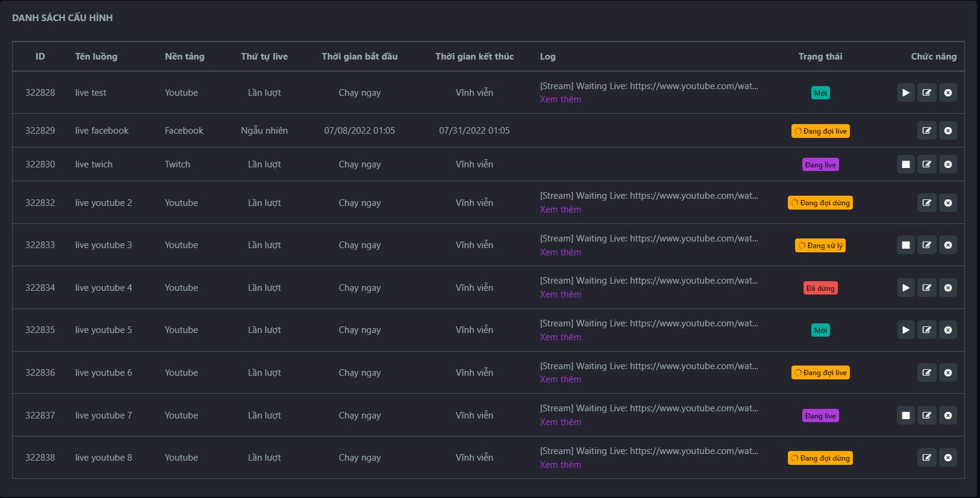Edit the 'live test' configuration
This screenshot has height=498, width=980.
tap(926, 93)
